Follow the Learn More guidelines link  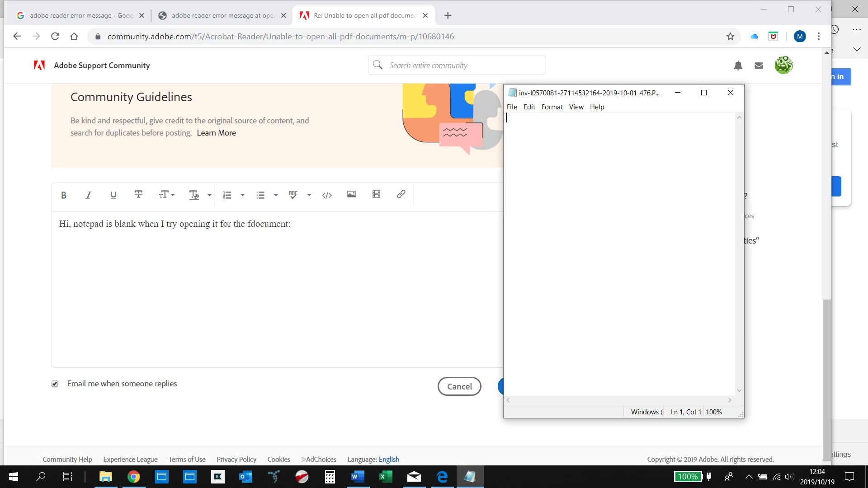tap(216, 133)
